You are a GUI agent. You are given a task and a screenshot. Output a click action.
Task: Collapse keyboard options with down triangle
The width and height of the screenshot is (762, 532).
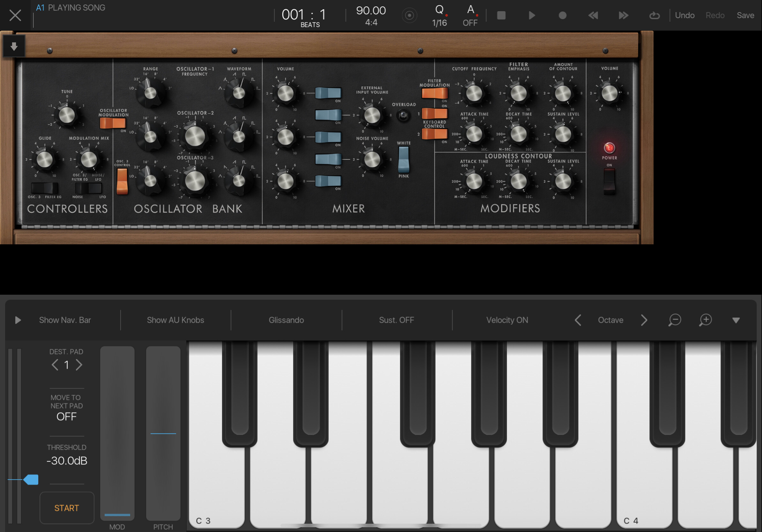(736, 320)
